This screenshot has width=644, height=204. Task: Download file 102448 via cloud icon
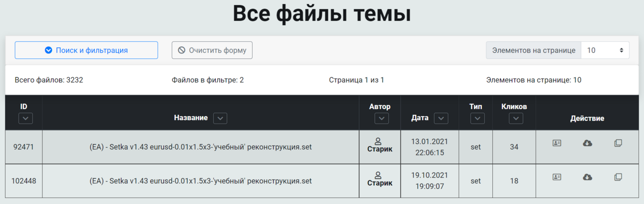click(x=588, y=177)
